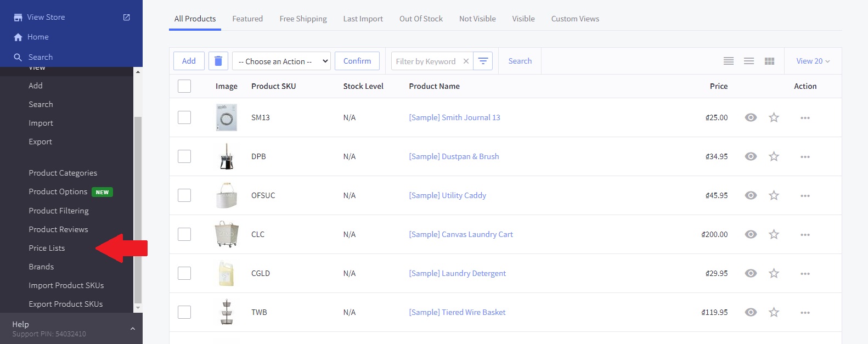Open the keyword filter options icon
Image resolution: width=868 pixels, height=344 pixels.
tap(483, 61)
